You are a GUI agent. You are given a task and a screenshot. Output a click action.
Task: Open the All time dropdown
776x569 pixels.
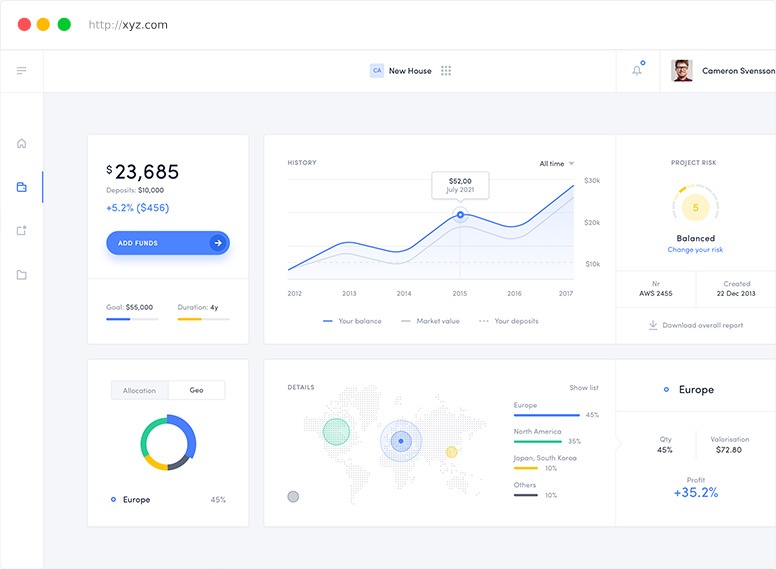tap(556, 164)
